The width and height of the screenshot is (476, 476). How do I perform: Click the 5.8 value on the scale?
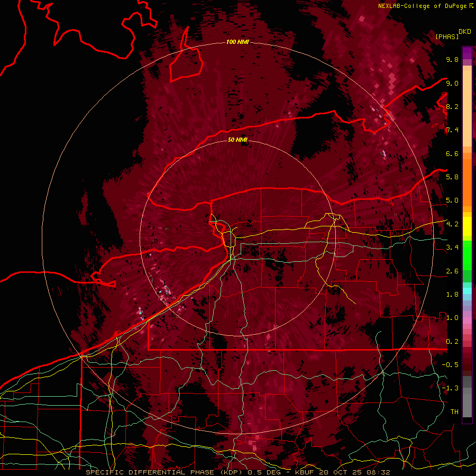pos(452,177)
